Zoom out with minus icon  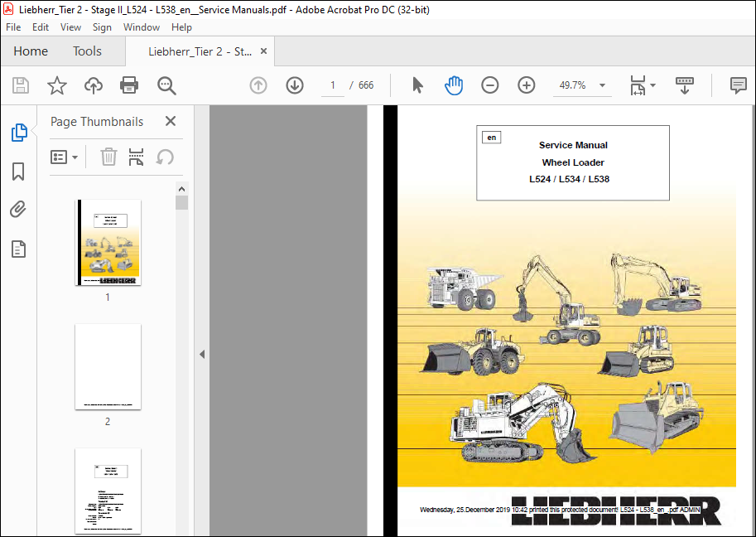click(x=490, y=85)
